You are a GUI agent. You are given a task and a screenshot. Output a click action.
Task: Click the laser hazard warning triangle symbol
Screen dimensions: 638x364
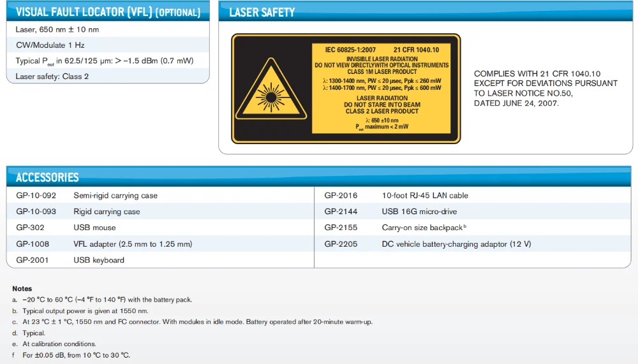coord(271,89)
